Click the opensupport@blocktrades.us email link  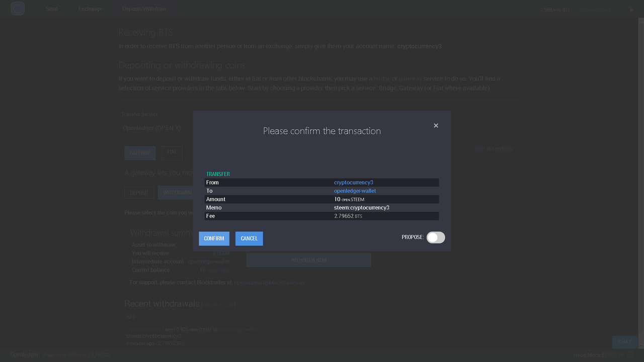tap(270, 283)
